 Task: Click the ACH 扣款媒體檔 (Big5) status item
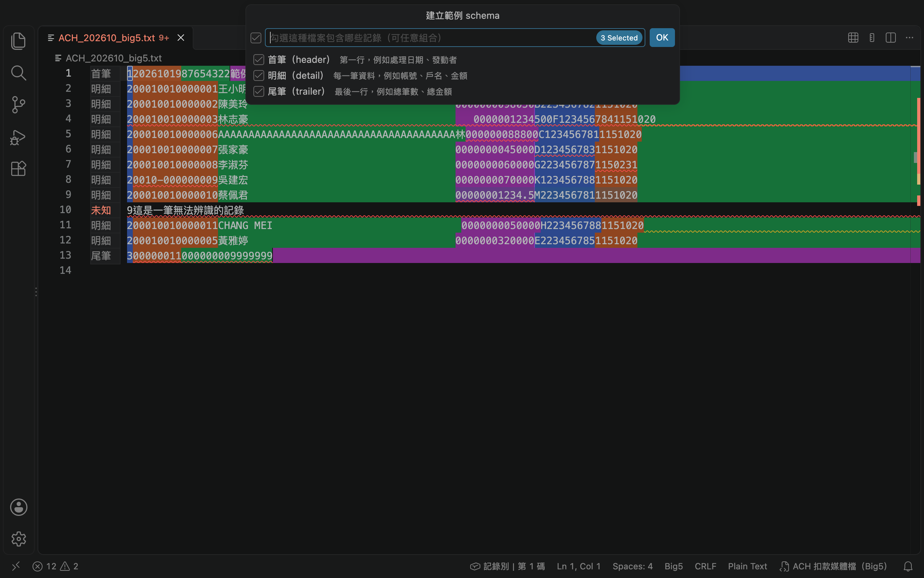(833, 566)
